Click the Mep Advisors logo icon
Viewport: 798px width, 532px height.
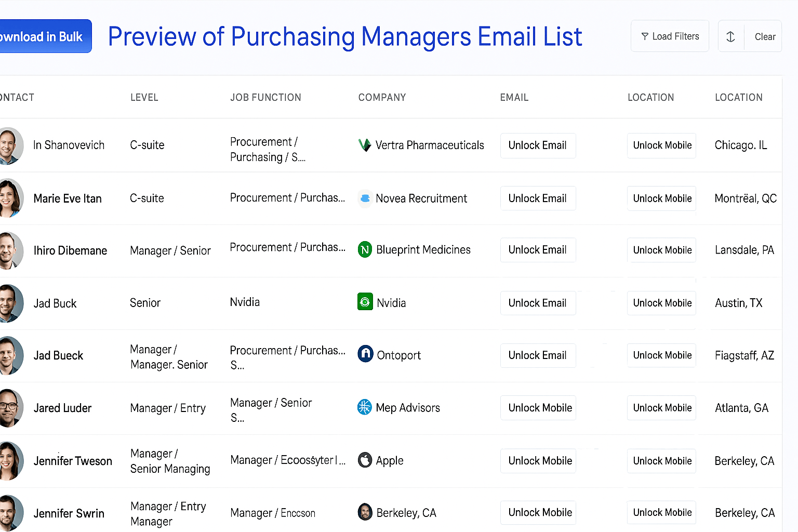click(x=365, y=407)
